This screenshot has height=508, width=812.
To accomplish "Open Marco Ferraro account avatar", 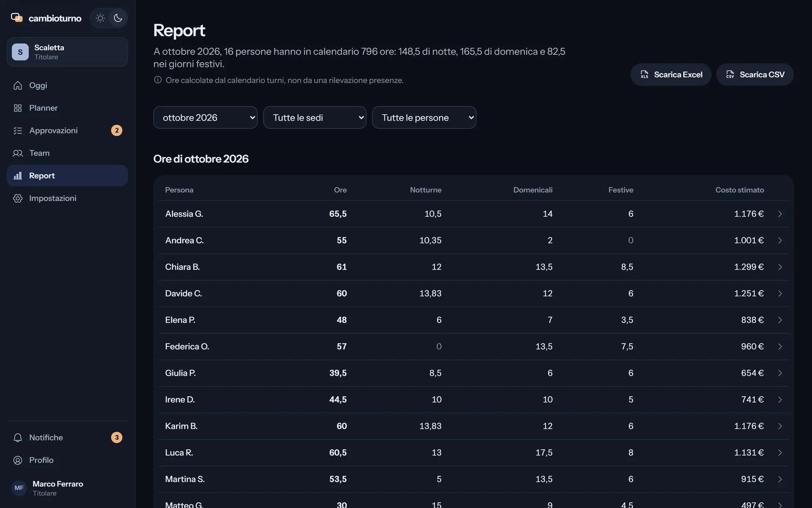I will [x=19, y=488].
